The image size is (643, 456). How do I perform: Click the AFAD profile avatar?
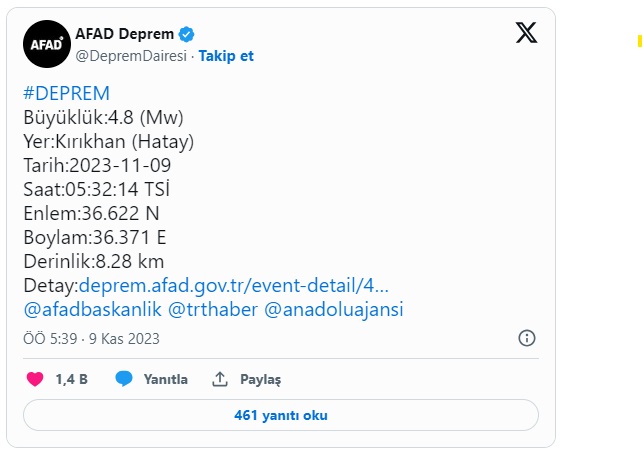point(46,44)
